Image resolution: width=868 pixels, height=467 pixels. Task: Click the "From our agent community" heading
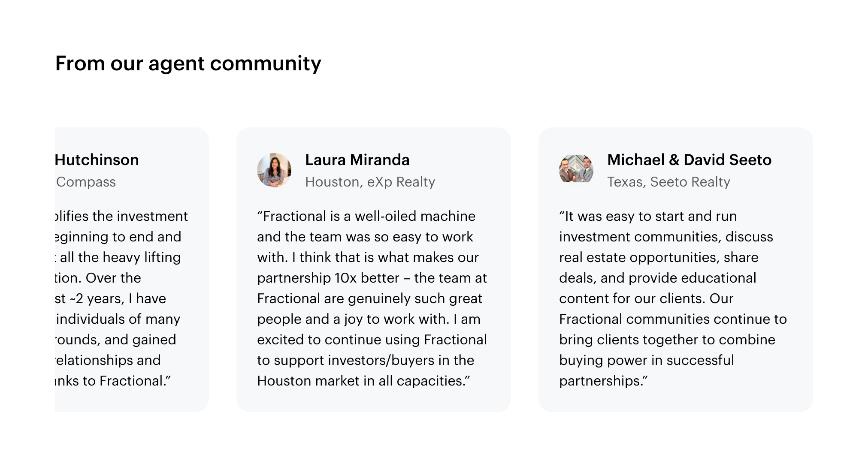[188, 63]
